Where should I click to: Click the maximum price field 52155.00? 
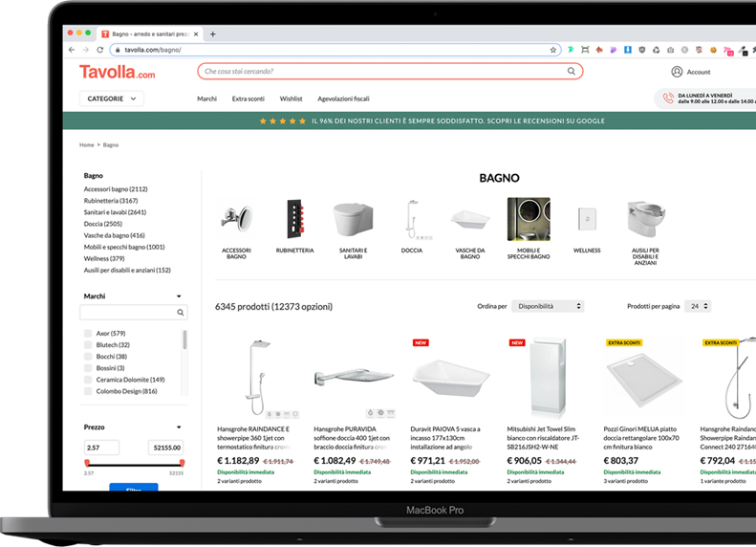[x=166, y=448]
